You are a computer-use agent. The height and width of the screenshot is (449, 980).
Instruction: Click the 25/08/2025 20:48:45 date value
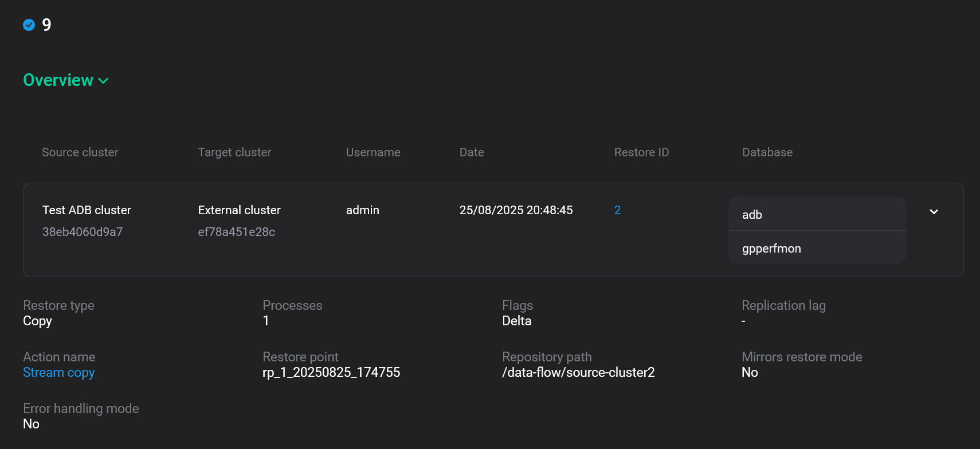point(516,210)
